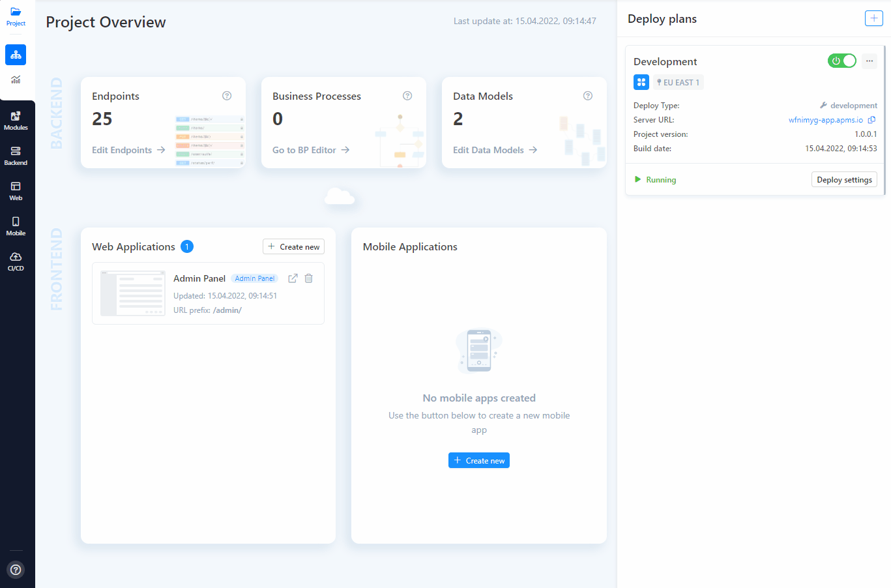Open the help button at sidebar bottom
The width and height of the screenshot is (891, 588).
pos(16,570)
